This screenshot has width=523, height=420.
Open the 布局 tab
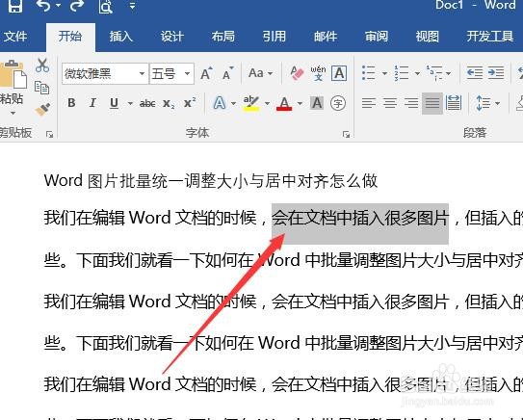click(x=223, y=36)
